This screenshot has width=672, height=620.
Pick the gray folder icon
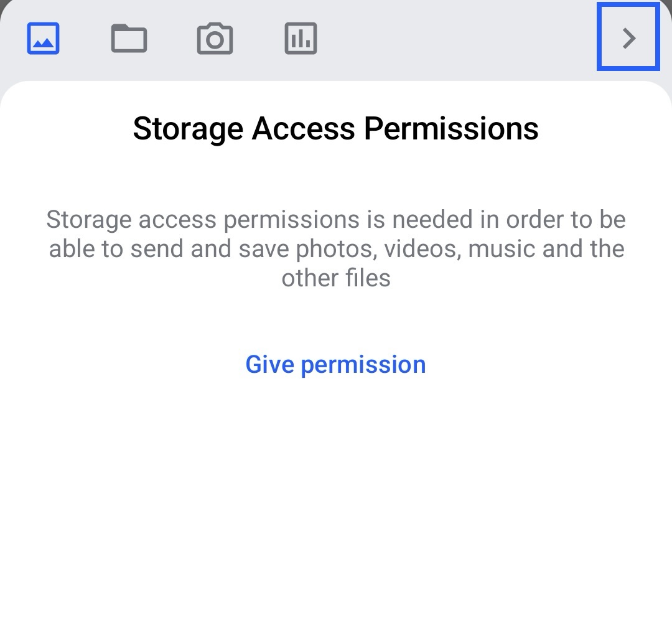(x=129, y=39)
